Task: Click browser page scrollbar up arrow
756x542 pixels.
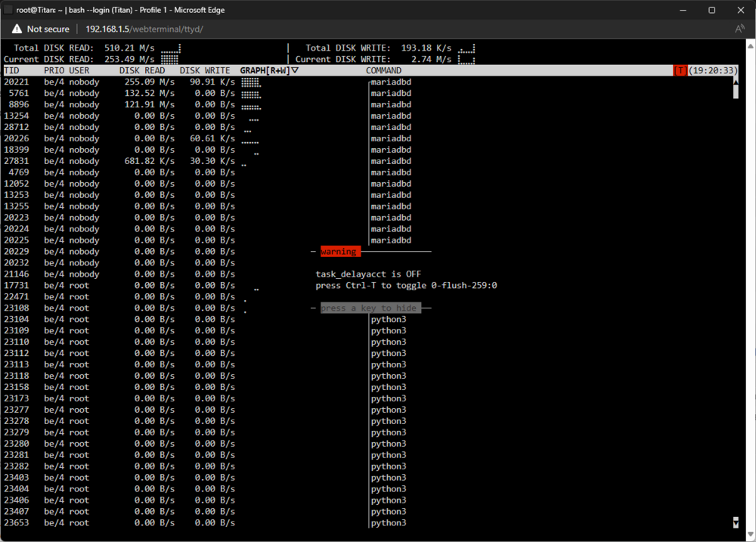Action: coord(751,45)
